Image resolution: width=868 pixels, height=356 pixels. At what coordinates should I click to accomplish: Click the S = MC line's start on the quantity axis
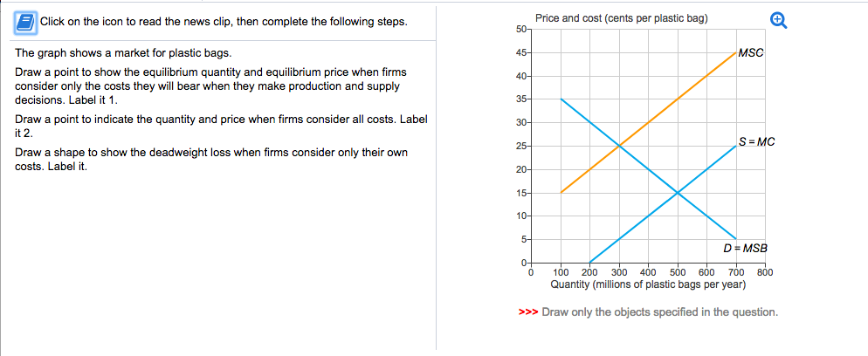[590, 261]
